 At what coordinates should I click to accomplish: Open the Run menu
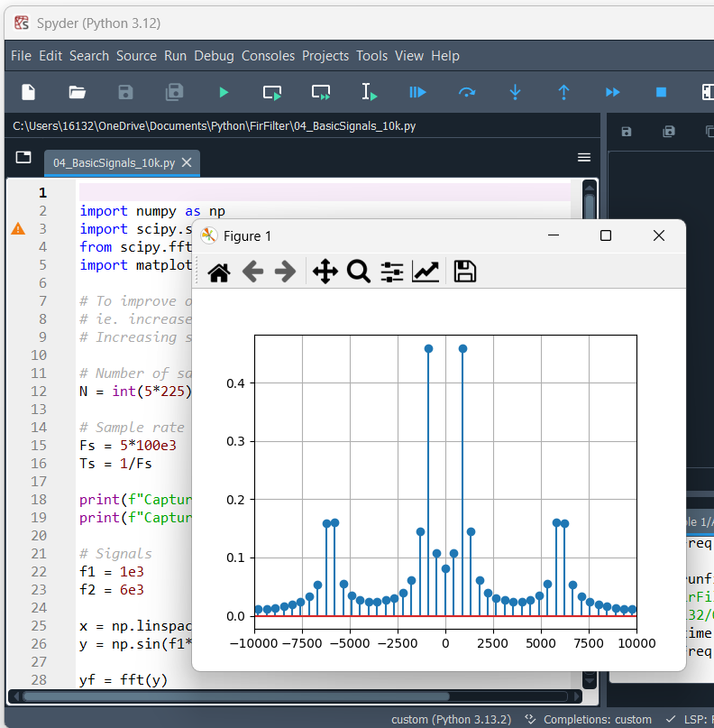coord(176,56)
